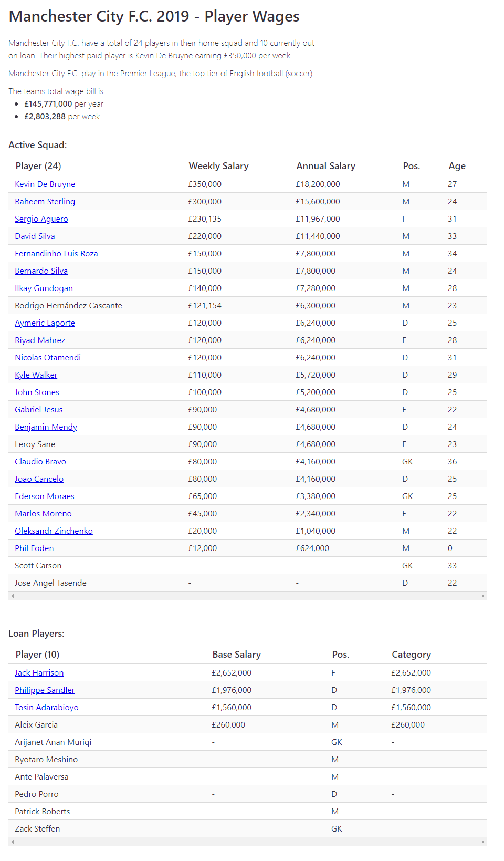Click the Category column header
Image resolution: width=504 pixels, height=861 pixels.
click(411, 655)
